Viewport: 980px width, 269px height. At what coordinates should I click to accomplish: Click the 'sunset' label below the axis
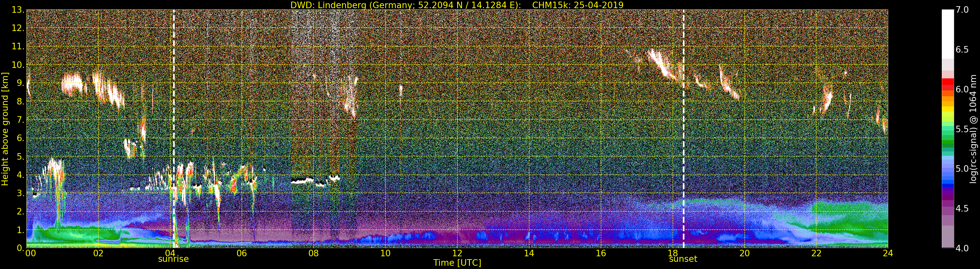[x=683, y=259]
